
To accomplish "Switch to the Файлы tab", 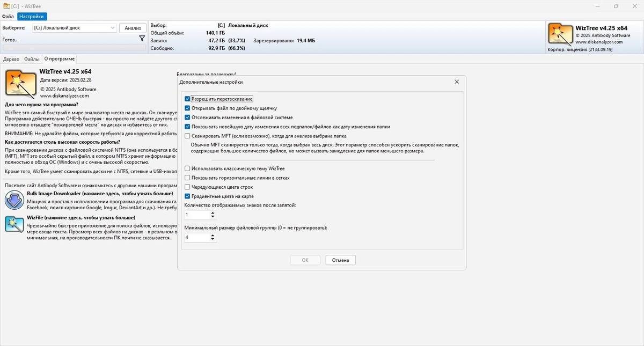I will (32, 59).
